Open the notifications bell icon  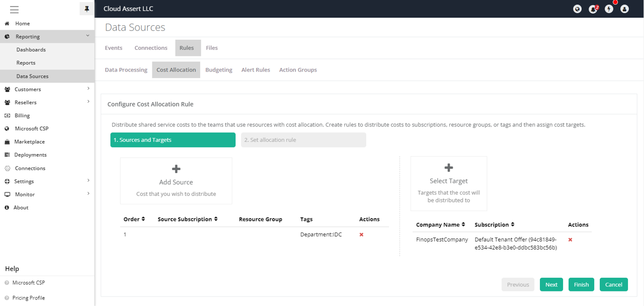click(x=593, y=9)
